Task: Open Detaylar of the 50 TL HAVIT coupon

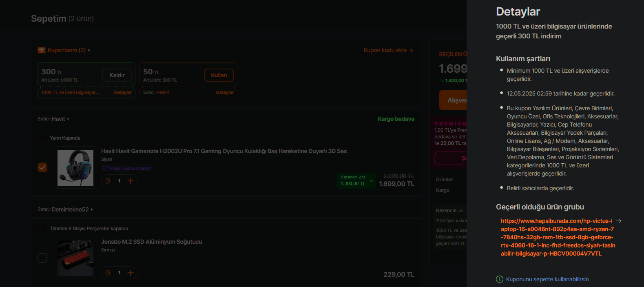Action: (225, 92)
